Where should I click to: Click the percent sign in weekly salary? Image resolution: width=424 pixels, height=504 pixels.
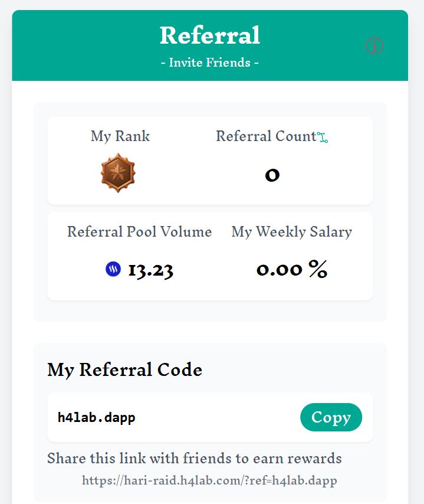tap(318, 269)
